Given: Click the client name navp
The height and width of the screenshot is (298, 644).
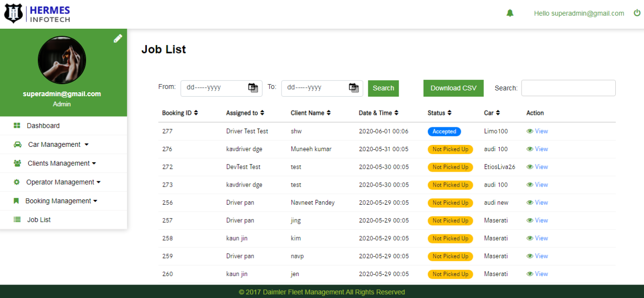Looking at the screenshot, I should 297,256.
